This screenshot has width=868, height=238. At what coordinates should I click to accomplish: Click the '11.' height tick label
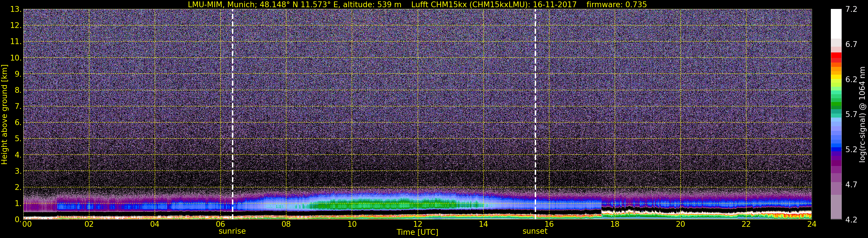[x=16, y=41]
